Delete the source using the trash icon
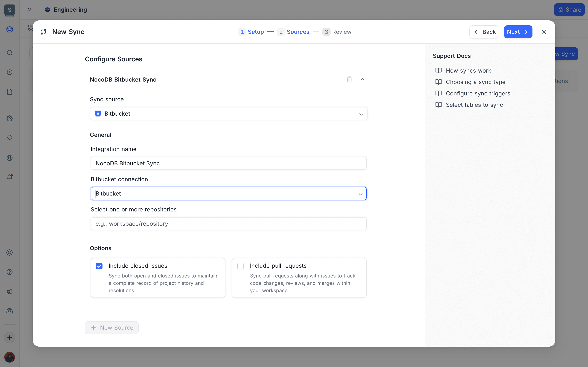 tap(349, 79)
